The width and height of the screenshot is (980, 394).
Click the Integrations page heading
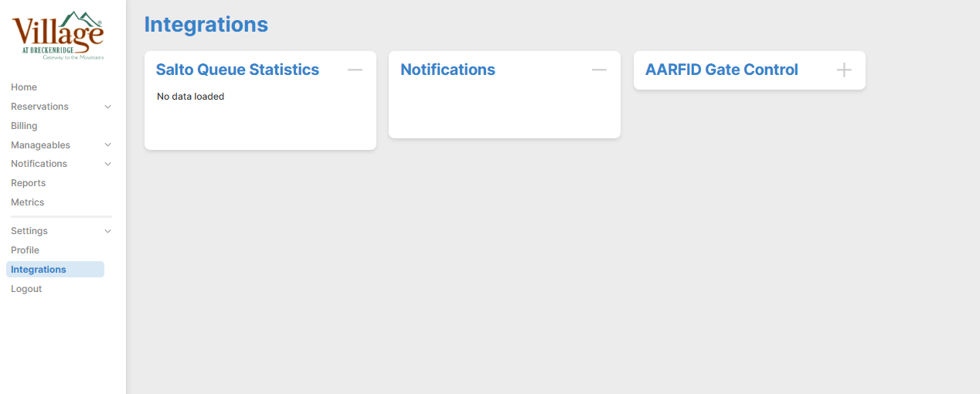206,25
